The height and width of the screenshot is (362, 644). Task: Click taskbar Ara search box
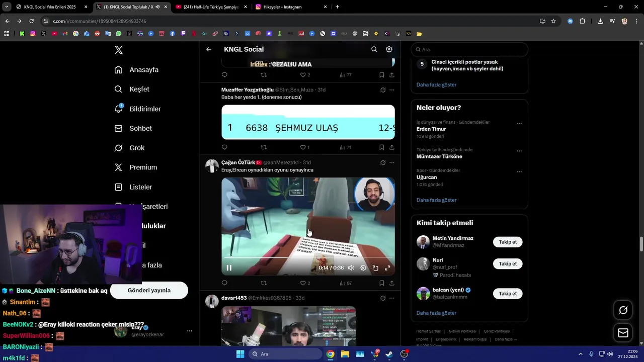(x=285, y=354)
